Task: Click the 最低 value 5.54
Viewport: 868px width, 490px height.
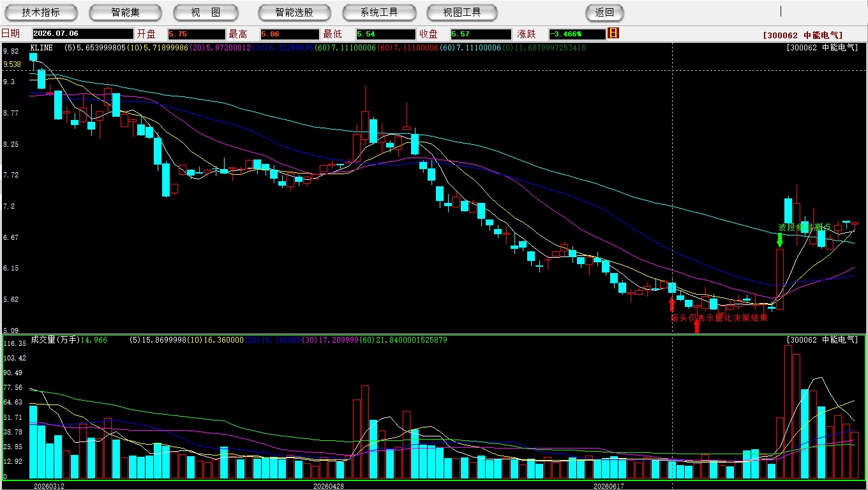Action: (385, 34)
